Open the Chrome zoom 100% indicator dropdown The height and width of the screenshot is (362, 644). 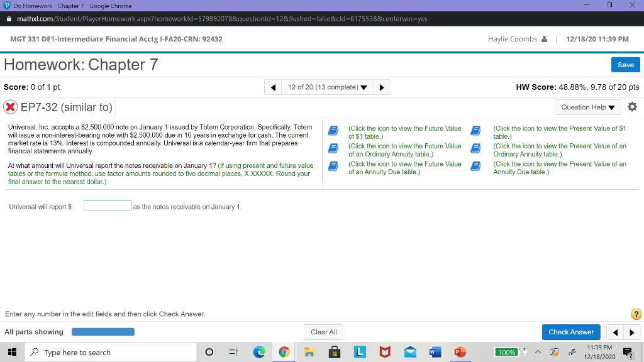(x=506, y=352)
